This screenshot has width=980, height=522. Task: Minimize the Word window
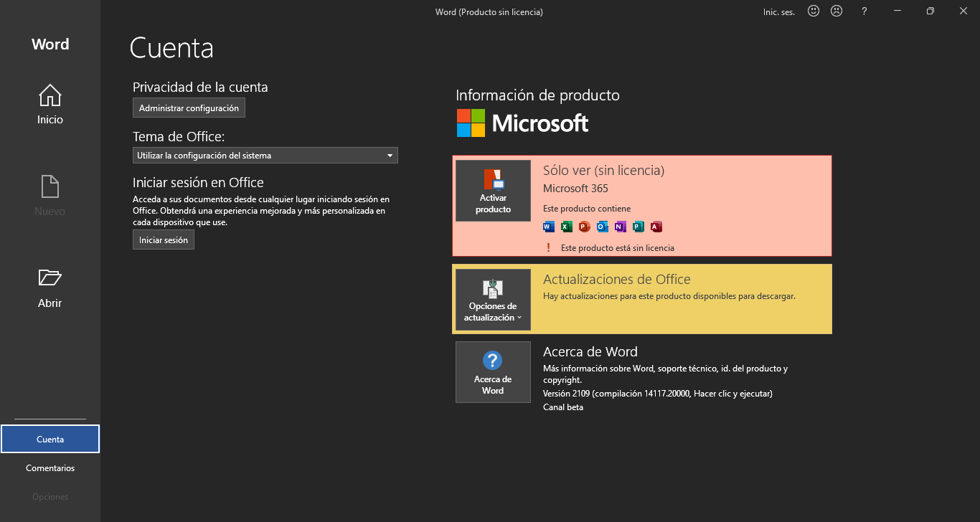(x=897, y=11)
